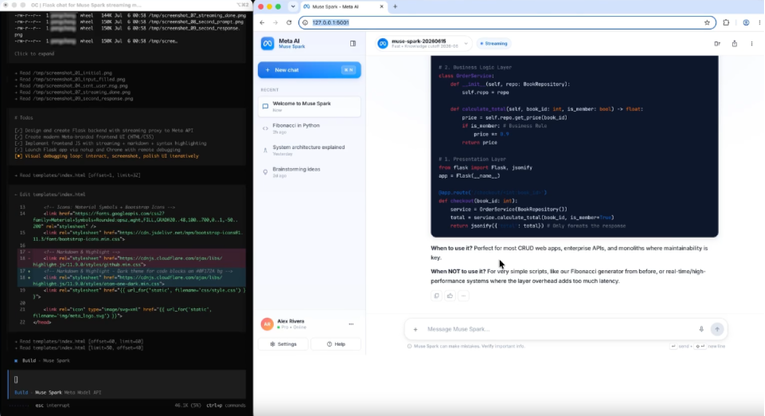Open Help in the sidebar
This screenshot has height=416, width=765.
(x=336, y=344)
